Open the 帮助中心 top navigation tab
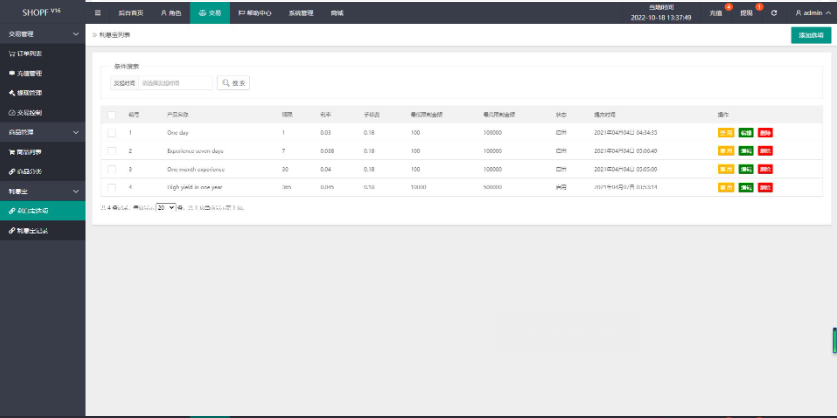The height and width of the screenshot is (418, 837). (255, 13)
